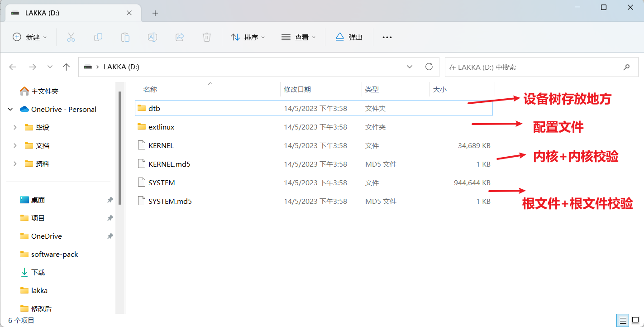Viewport: 644px width, 327px height.
Task: Open 桌面 in the sidebar
Action: point(38,200)
